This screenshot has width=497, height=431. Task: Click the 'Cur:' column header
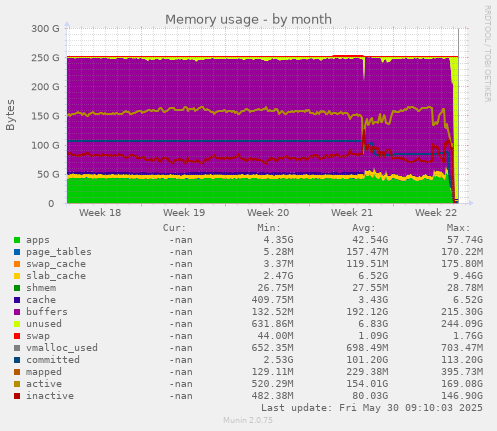click(x=174, y=228)
